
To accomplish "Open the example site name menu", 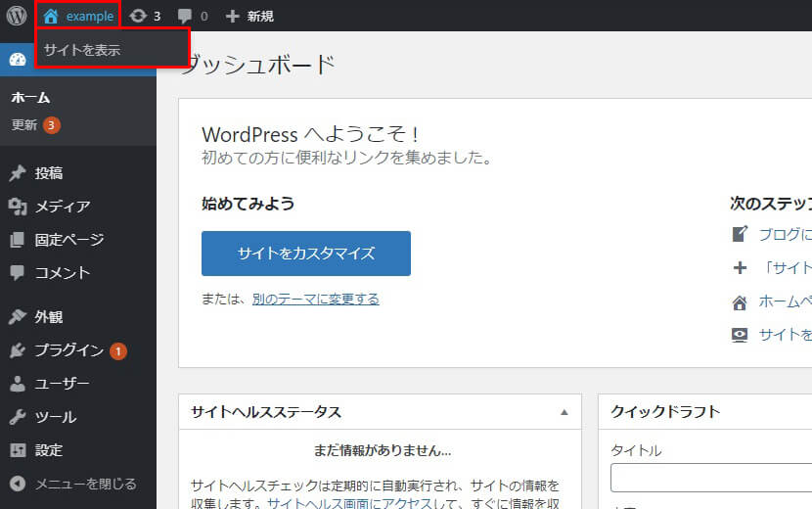I will coord(90,16).
